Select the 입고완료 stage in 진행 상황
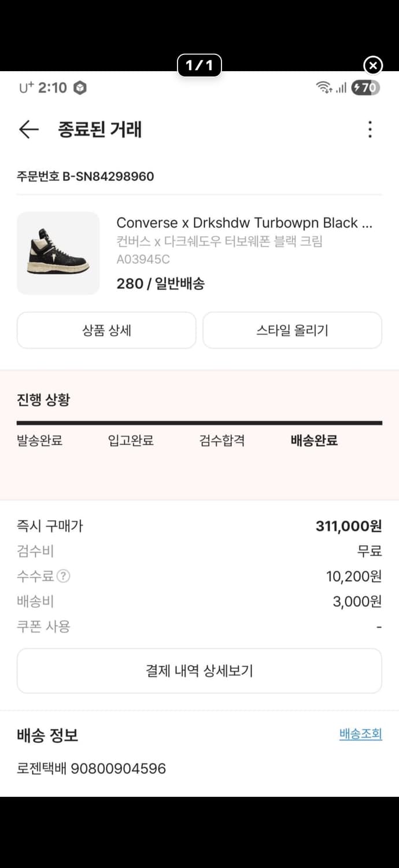 [x=130, y=440]
